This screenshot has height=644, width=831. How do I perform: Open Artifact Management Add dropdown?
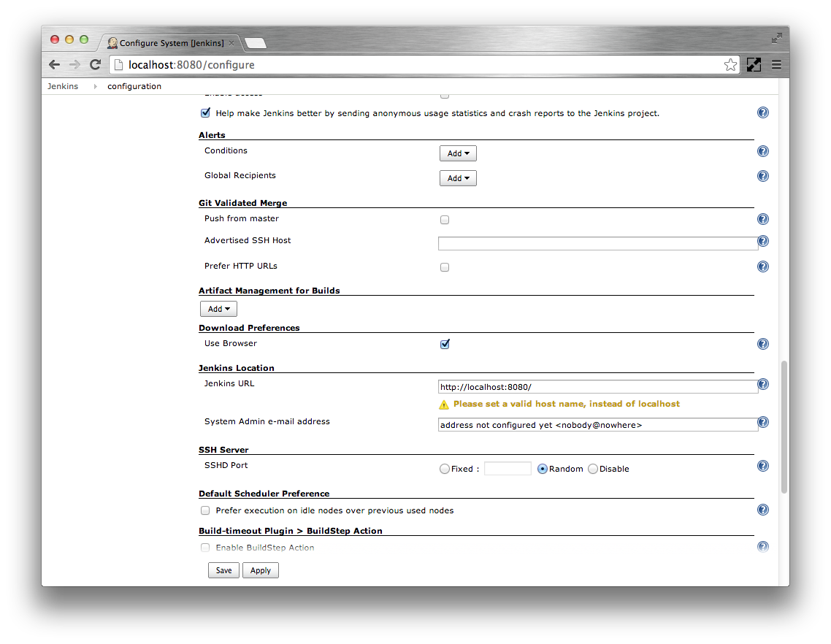pos(218,309)
